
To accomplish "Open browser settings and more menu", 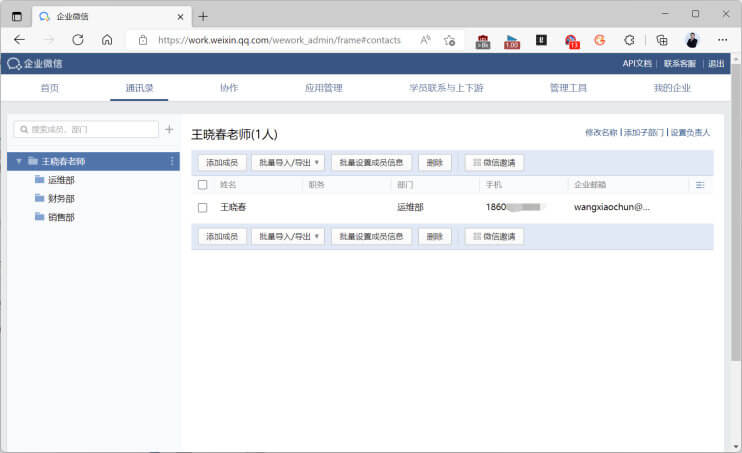I will coord(722,40).
